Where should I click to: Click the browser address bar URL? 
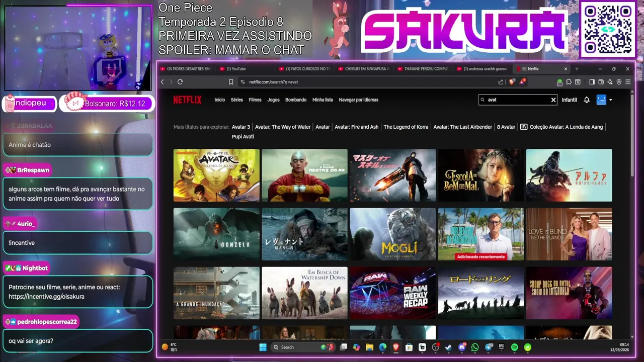274,82
